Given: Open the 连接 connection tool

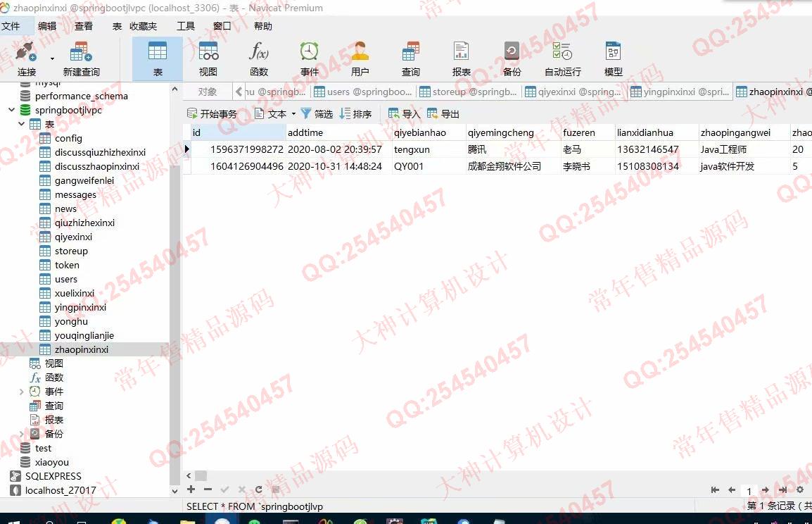Looking at the screenshot, I should click(x=26, y=59).
